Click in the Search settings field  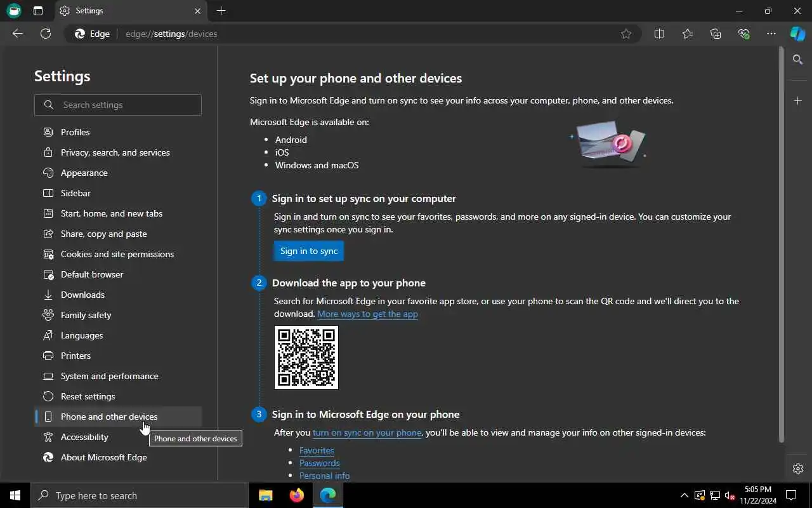[x=118, y=105]
